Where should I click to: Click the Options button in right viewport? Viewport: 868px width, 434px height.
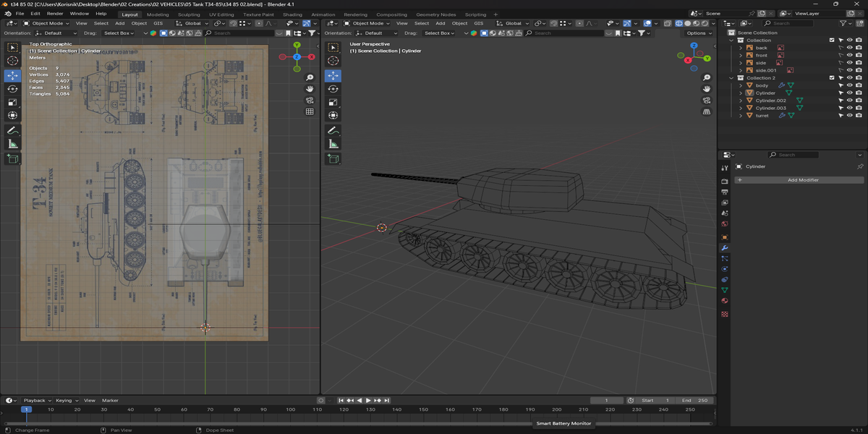tap(699, 33)
